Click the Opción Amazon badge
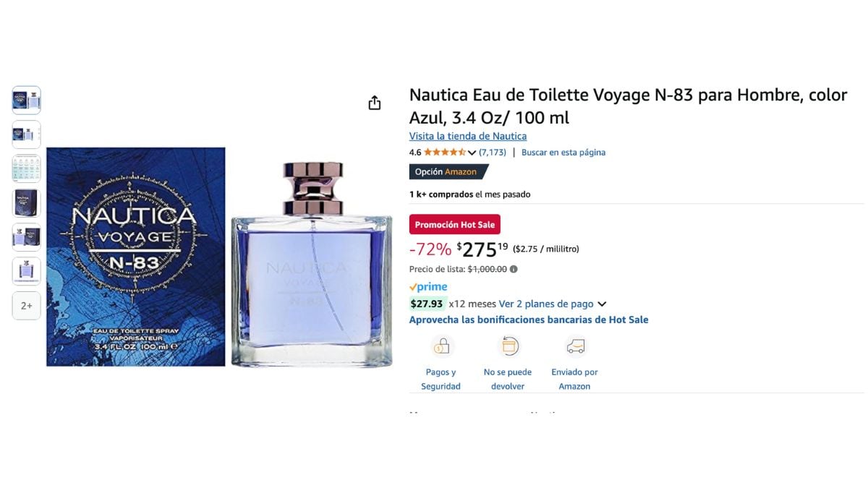 tap(448, 172)
